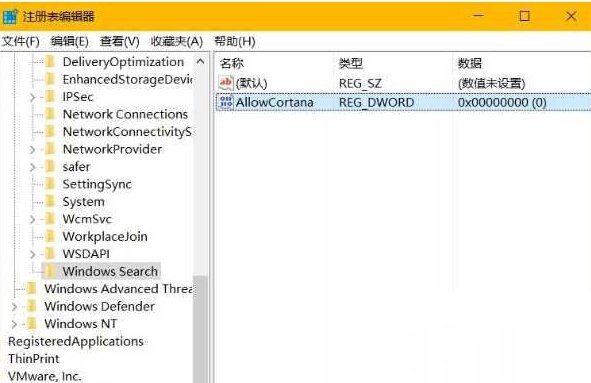
Task: Select the System key
Action: (x=84, y=201)
